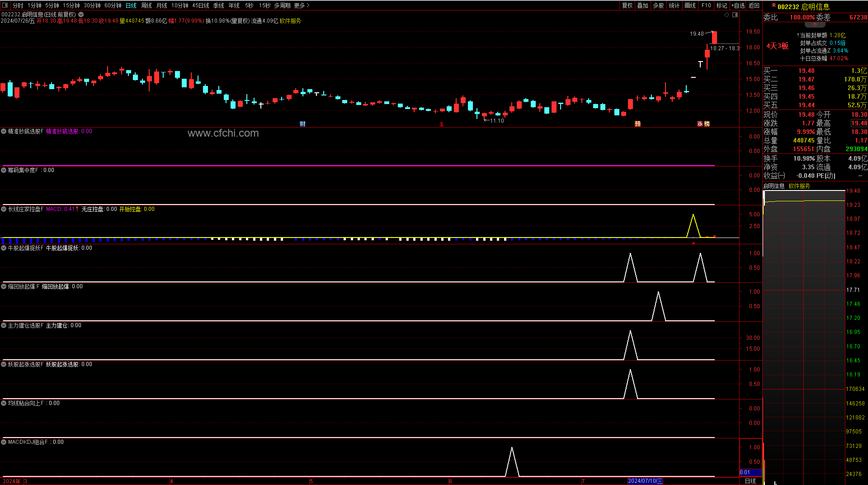
Task: Open the 主力建仓选股F indicator menu
Action: pos(4,325)
